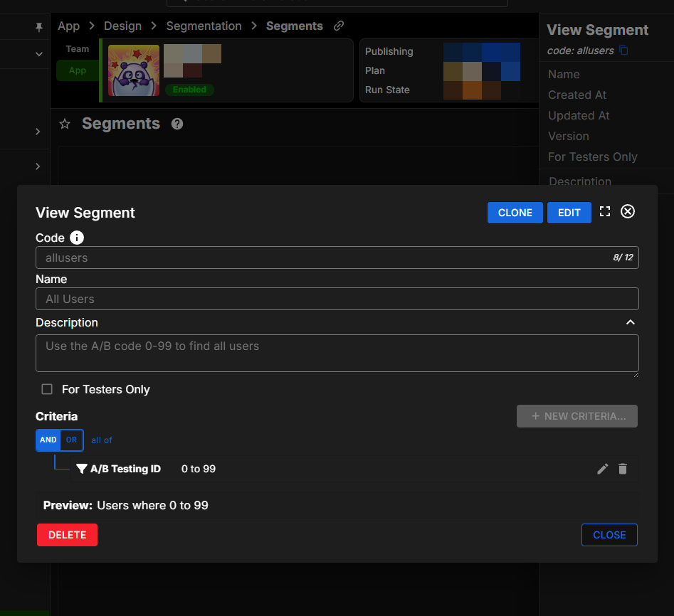This screenshot has width=674, height=616.
Task: Click 'Preview: Users where 0 to 99' text
Action: (x=125, y=505)
